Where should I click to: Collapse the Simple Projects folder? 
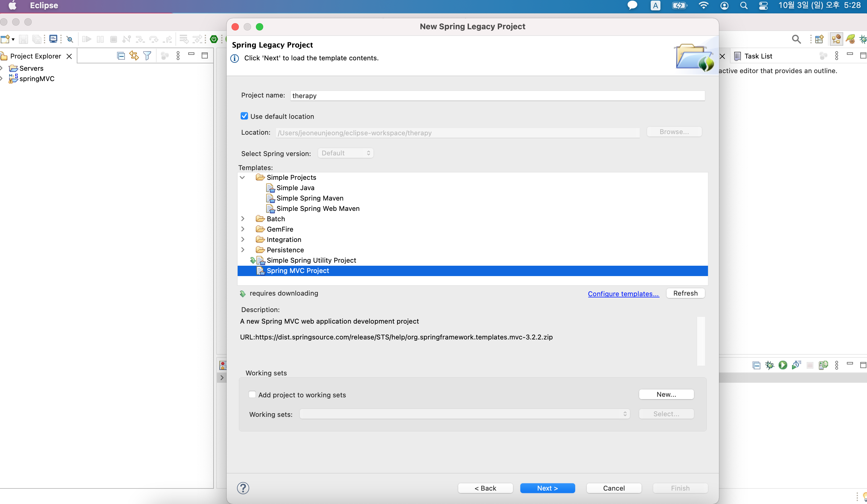click(242, 177)
